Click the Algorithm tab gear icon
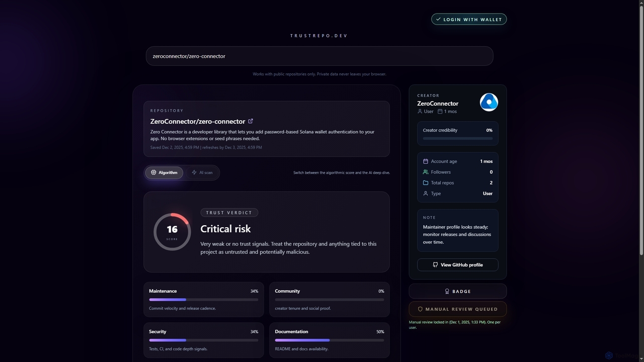Screen dimensions: 644x362 [x=153, y=172]
